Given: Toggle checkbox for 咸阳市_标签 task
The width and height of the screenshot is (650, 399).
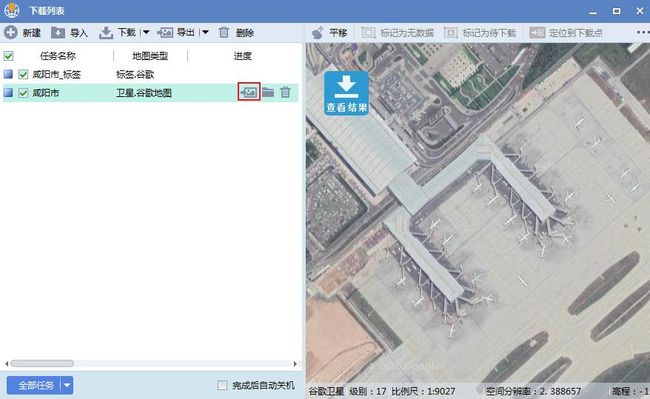Looking at the screenshot, I should (x=23, y=74).
